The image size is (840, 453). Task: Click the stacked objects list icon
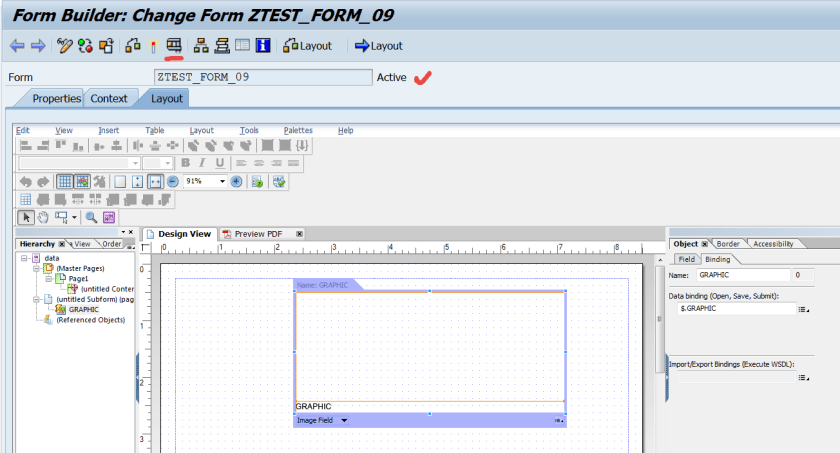222,46
